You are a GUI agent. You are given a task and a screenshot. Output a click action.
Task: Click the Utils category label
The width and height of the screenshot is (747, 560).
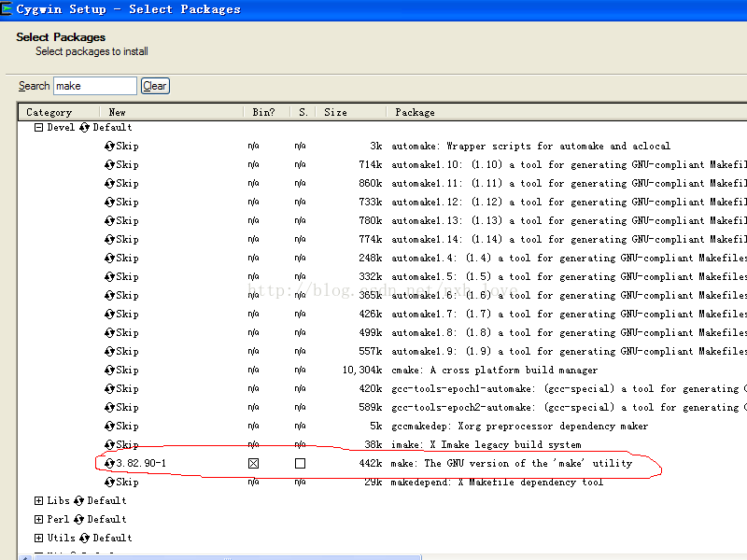pyautogui.click(x=61, y=539)
